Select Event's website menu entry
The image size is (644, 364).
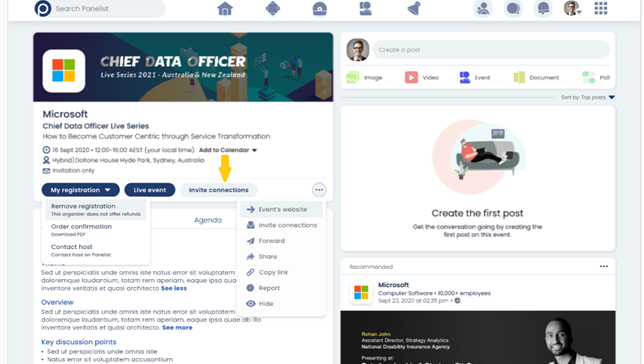(281, 210)
